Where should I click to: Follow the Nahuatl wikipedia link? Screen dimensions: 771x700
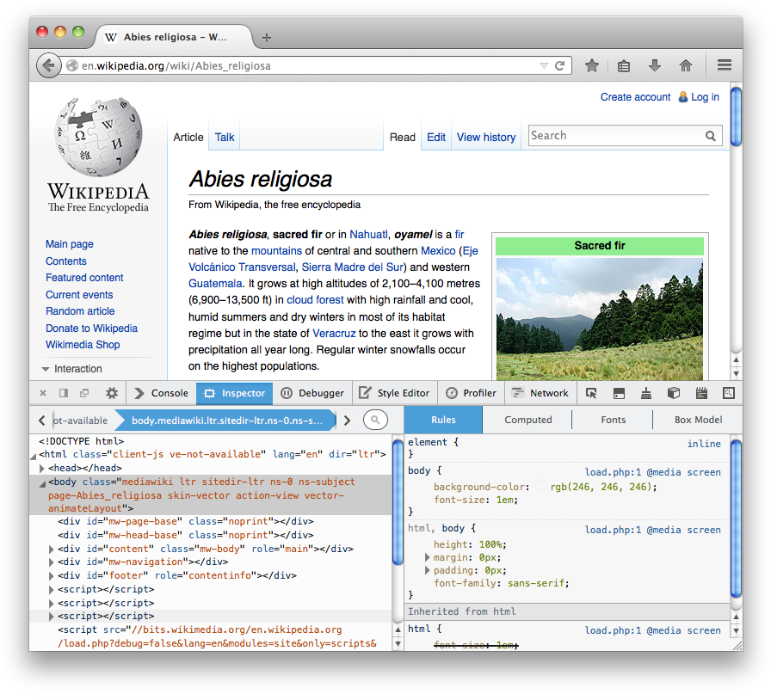pos(369,234)
